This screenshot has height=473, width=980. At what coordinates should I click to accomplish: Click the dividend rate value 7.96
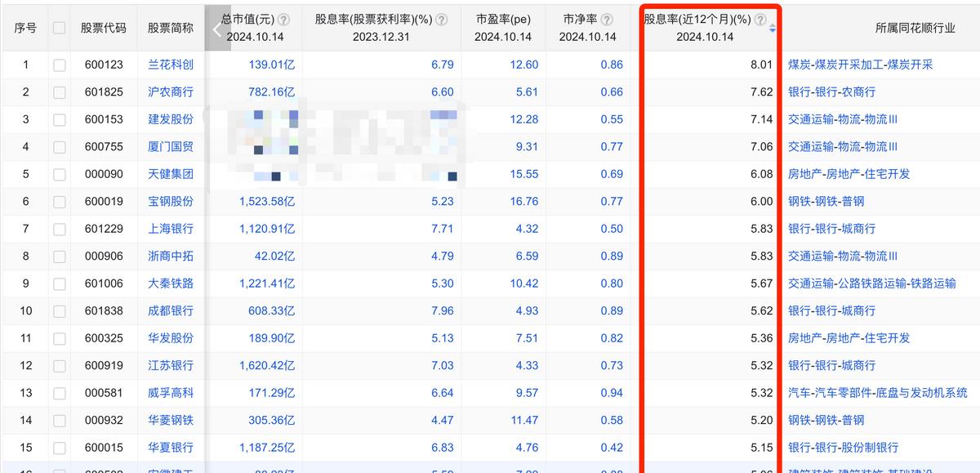pos(443,311)
